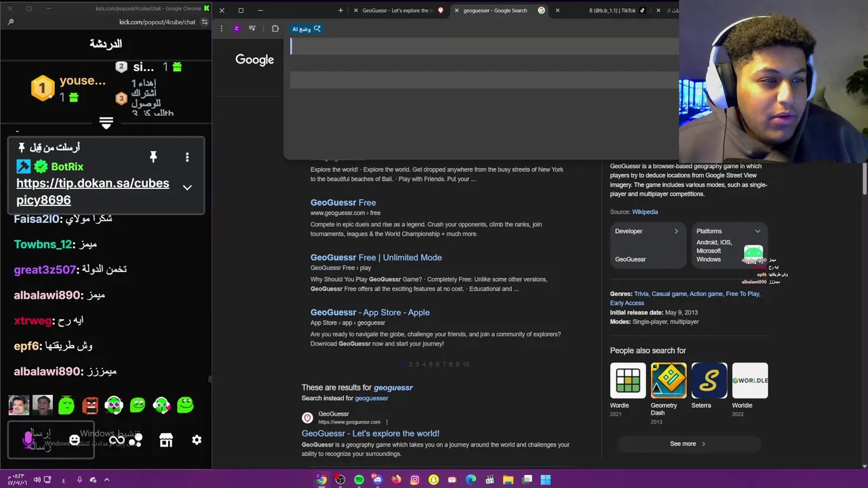This screenshot has height=488, width=868.
Task: Close the geoguesser Google Search tab
Action: coord(456,10)
